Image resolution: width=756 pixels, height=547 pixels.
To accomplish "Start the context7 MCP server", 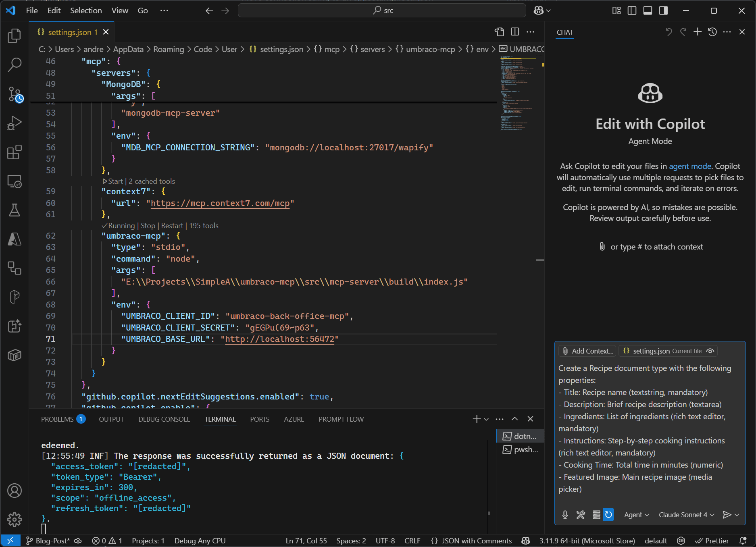I will 113,181.
